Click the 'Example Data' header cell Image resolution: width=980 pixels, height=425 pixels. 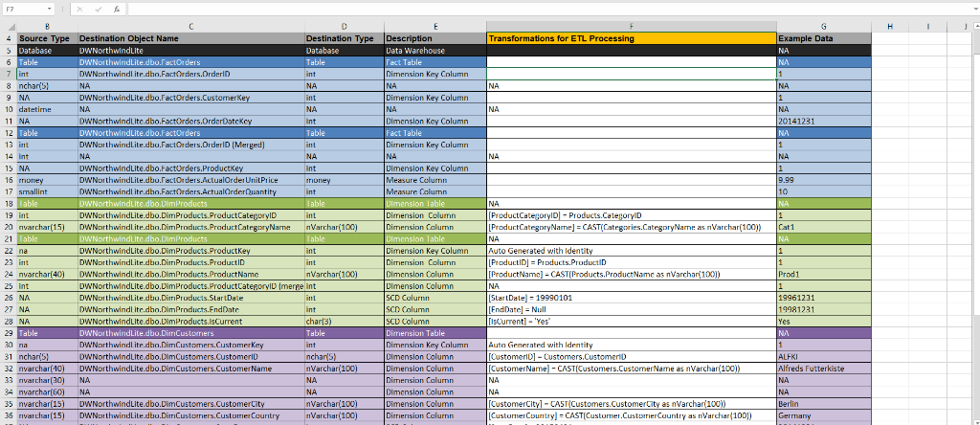(x=824, y=38)
